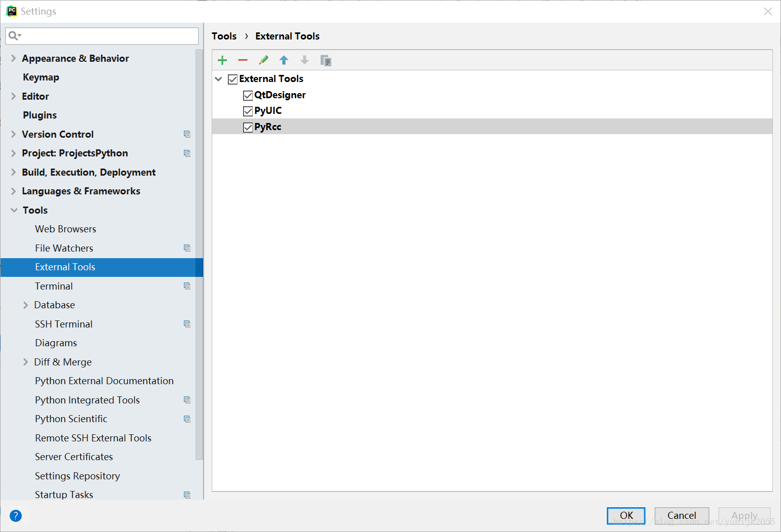Click project-level icon beside Python Scientific
This screenshot has width=781, height=532.
tap(187, 419)
